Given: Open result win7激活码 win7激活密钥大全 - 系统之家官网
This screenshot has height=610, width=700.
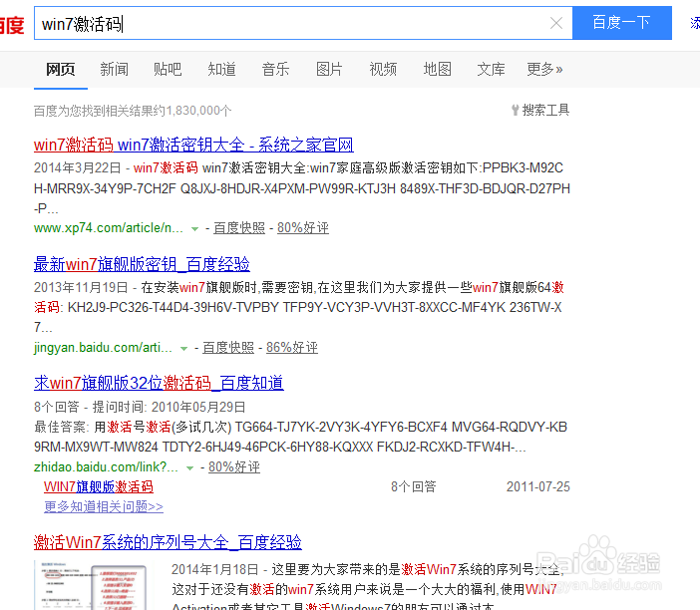Looking at the screenshot, I should [x=193, y=145].
